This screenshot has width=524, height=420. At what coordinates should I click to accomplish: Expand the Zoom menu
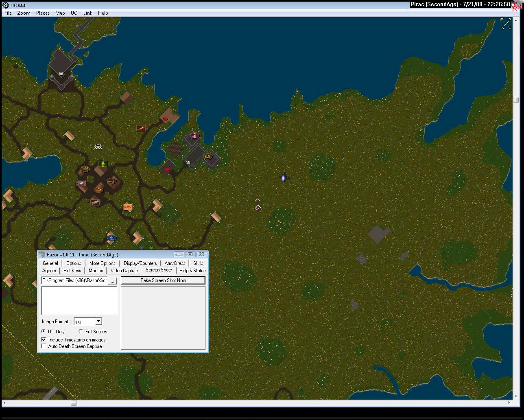point(24,13)
